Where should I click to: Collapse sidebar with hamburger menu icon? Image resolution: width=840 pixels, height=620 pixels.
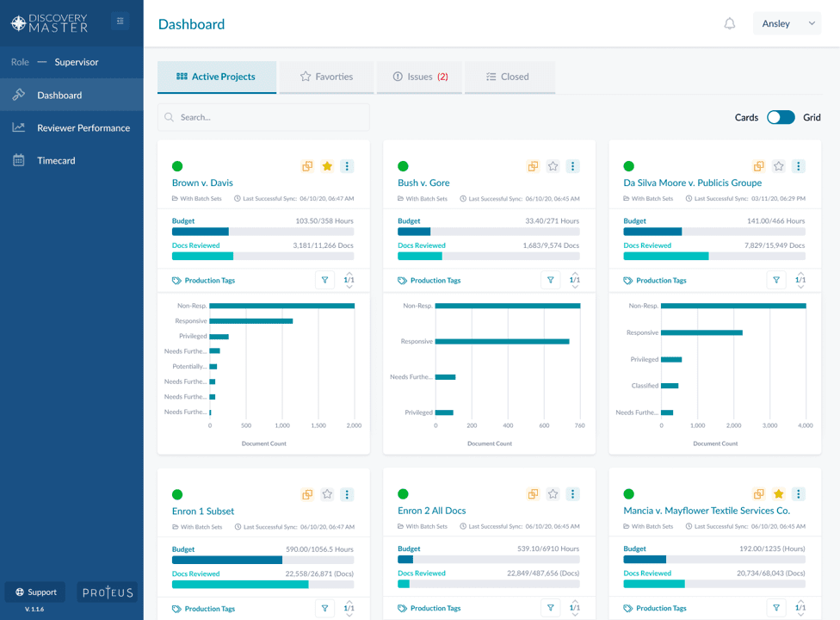pyautogui.click(x=120, y=22)
